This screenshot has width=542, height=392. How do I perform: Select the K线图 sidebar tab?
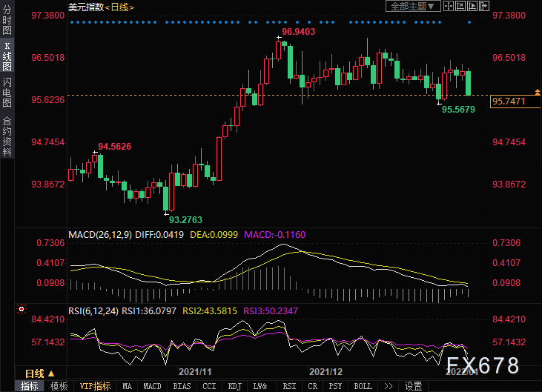tap(7, 56)
